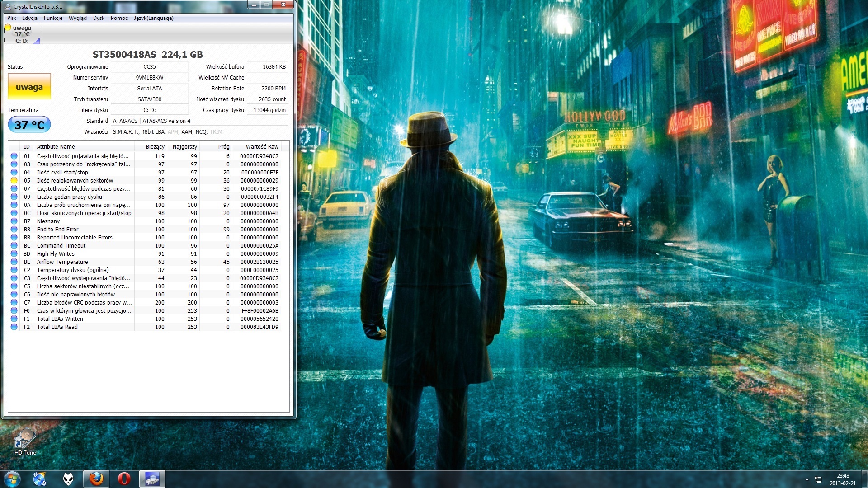Launch Opera browser from taskbar
This screenshot has width=868, height=488.
click(124, 479)
